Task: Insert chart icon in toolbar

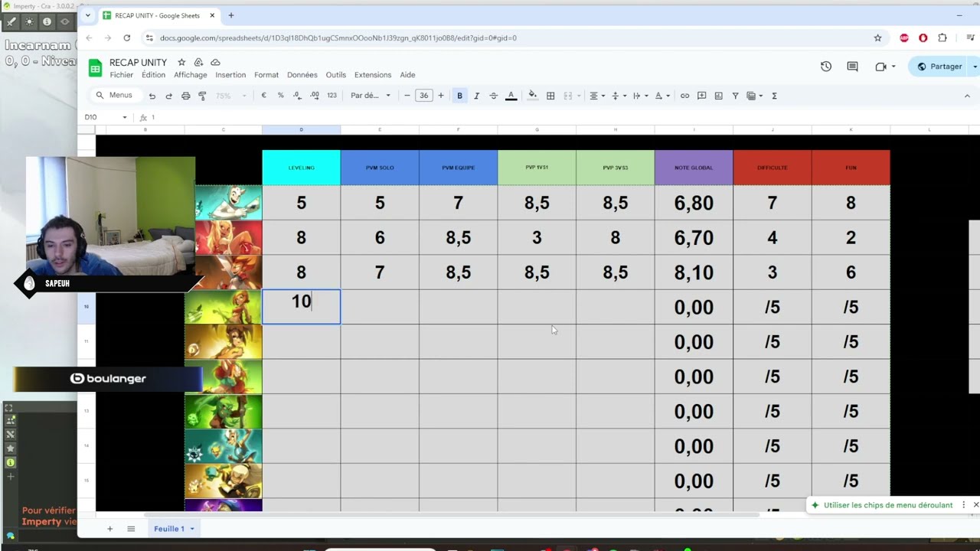Action: 718,96
